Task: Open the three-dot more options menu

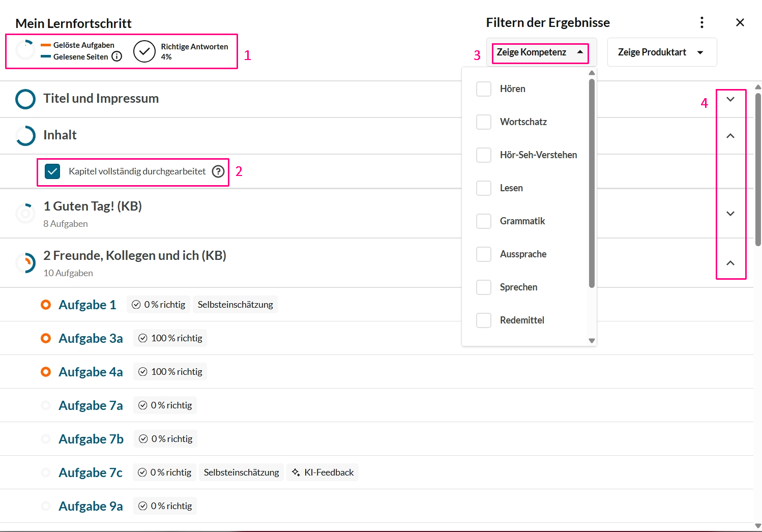Action: 702,22
